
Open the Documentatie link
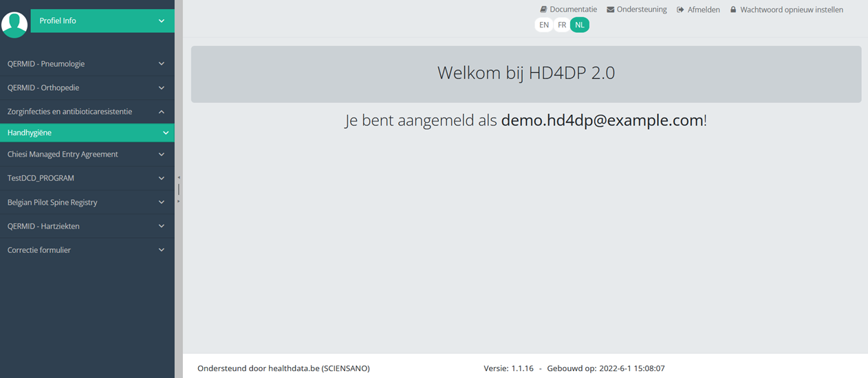tap(573, 10)
